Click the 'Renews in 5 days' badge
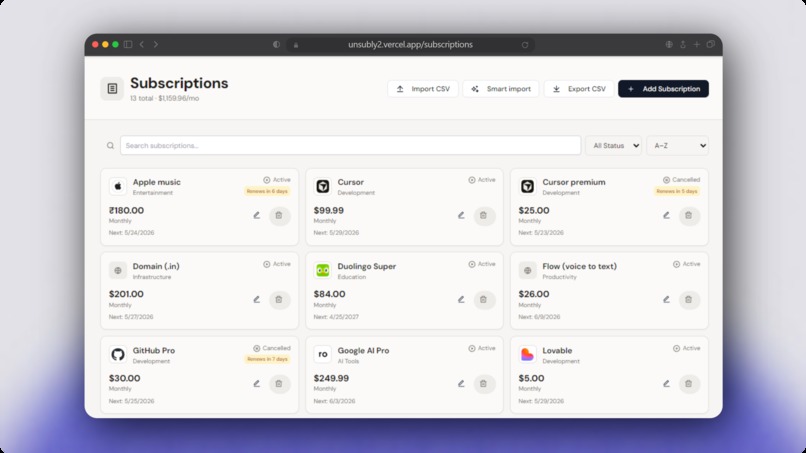Screen dimensions: 806x453 pos(677,191)
